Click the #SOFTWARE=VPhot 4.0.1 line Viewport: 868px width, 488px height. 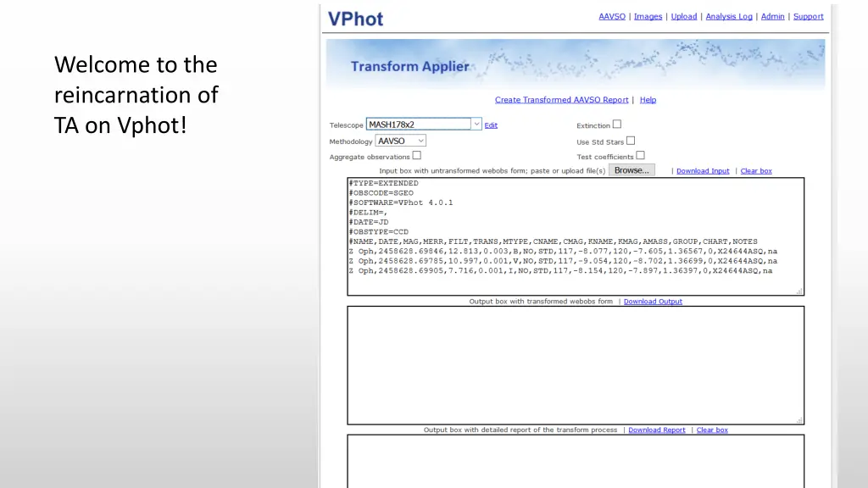[x=401, y=202]
